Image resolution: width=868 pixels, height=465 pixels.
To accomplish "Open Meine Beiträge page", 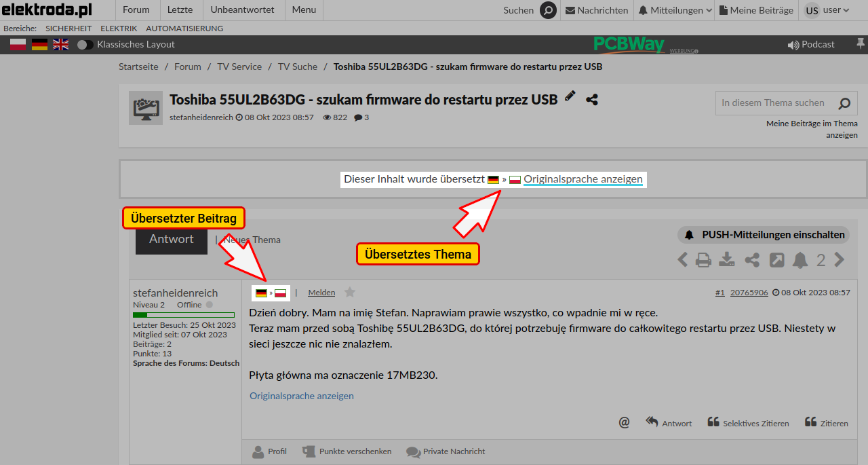I will point(756,10).
